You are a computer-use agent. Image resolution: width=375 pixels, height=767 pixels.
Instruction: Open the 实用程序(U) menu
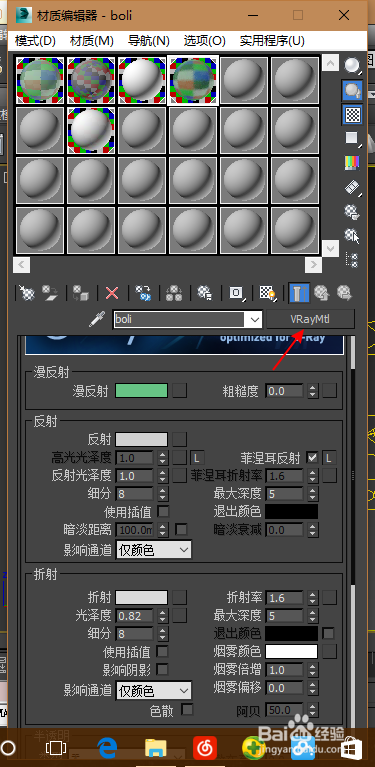click(x=272, y=41)
